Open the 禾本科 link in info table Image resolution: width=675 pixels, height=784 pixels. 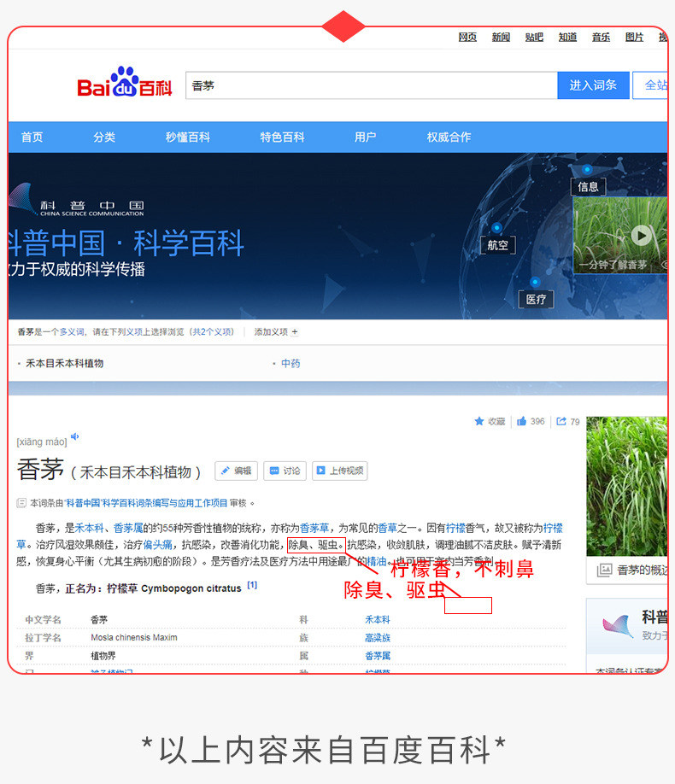point(378,619)
